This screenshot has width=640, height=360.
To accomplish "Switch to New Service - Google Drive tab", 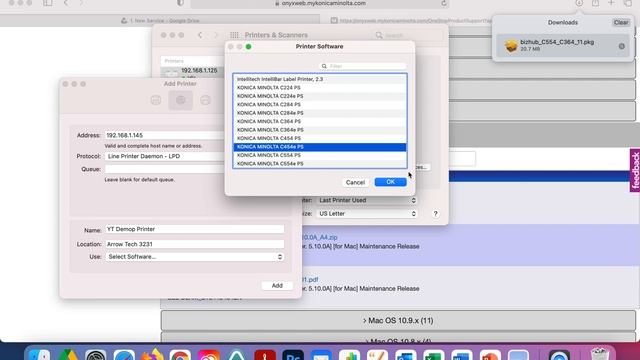I will click(x=160, y=20).
